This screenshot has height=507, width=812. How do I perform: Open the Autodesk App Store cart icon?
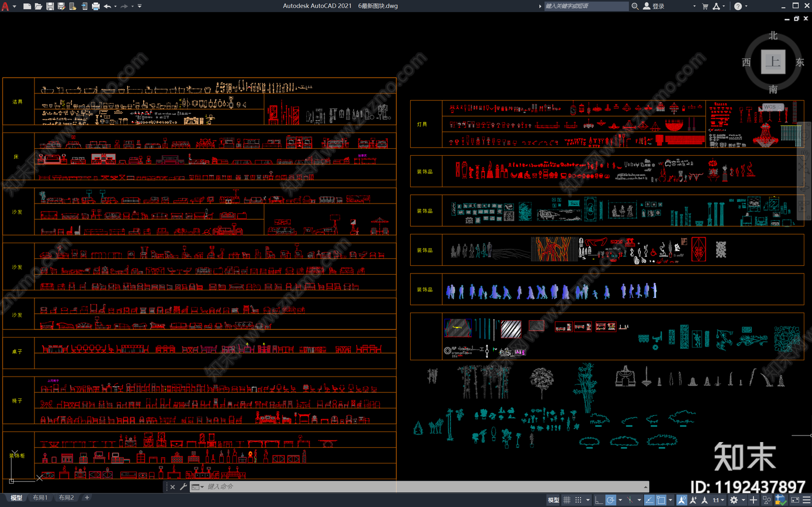click(705, 6)
